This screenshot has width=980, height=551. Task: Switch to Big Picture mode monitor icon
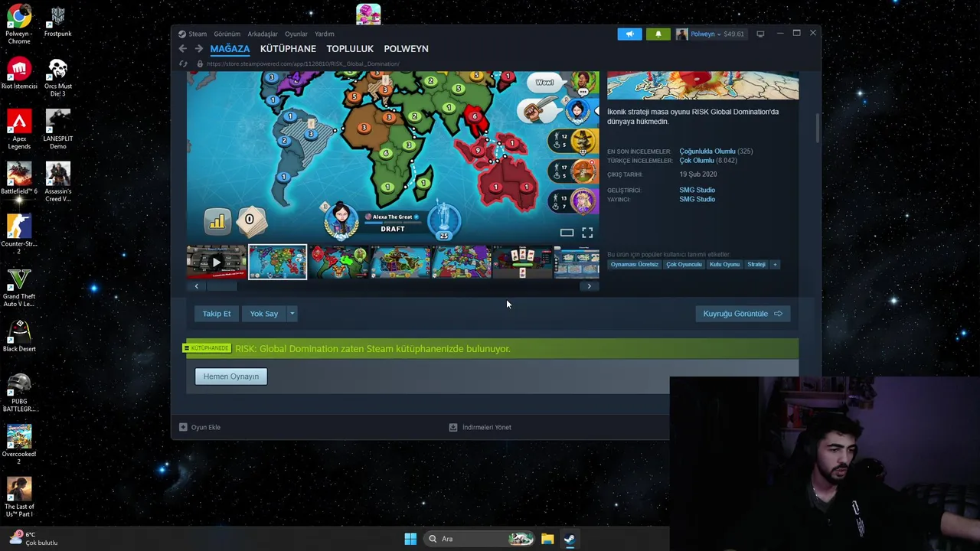pos(760,34)
